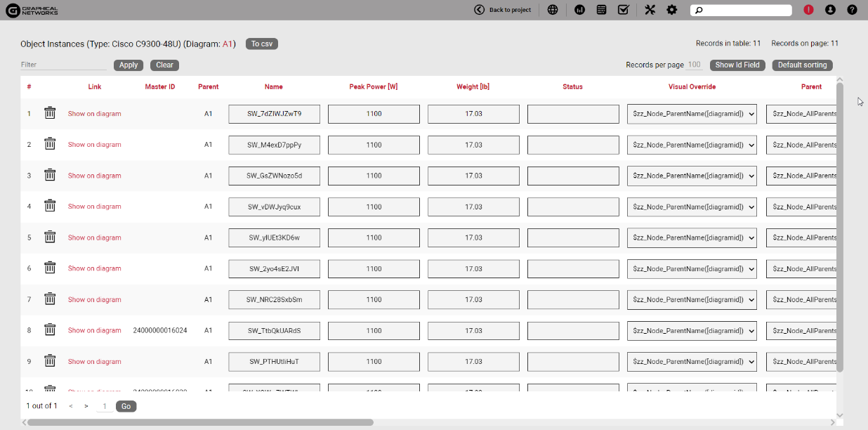Open the settings gear icon
The image size is (868, 430).
coord(672,10)
